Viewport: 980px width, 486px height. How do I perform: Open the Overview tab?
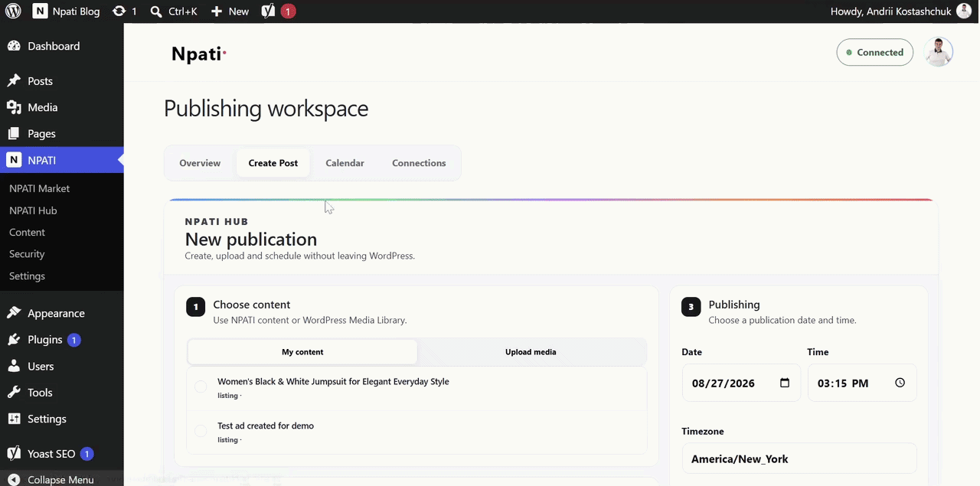(x=200, y=163)
